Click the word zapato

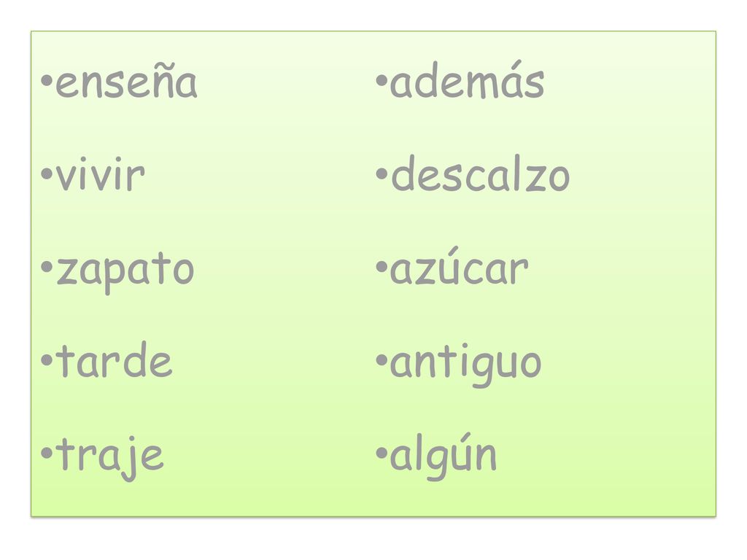click(125, 271)
